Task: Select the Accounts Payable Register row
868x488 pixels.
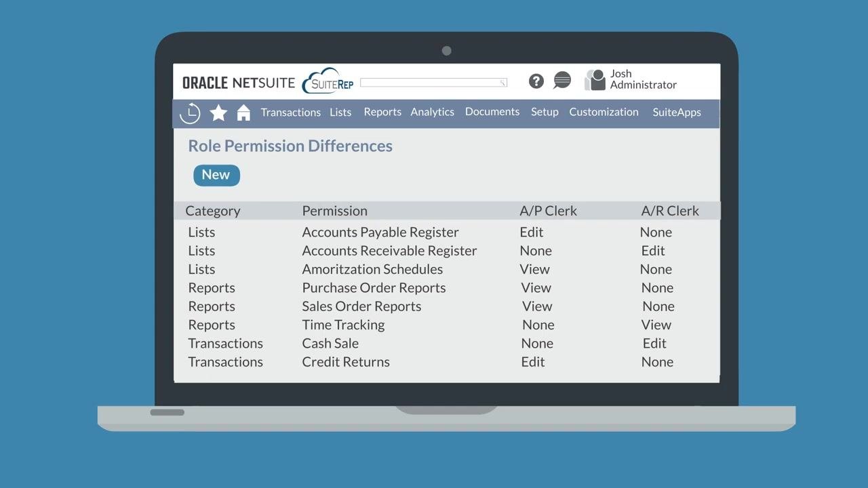Action: [447, 232]
